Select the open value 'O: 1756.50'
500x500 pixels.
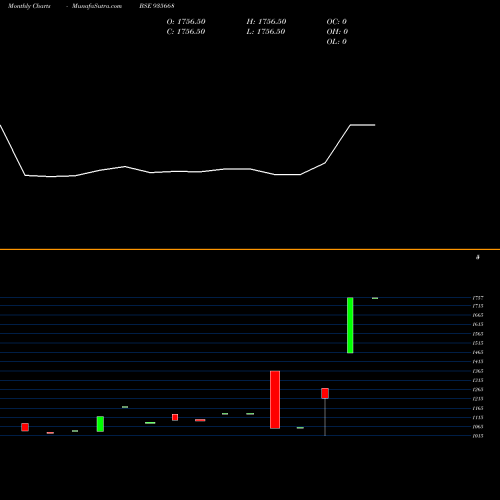(186, 22)
